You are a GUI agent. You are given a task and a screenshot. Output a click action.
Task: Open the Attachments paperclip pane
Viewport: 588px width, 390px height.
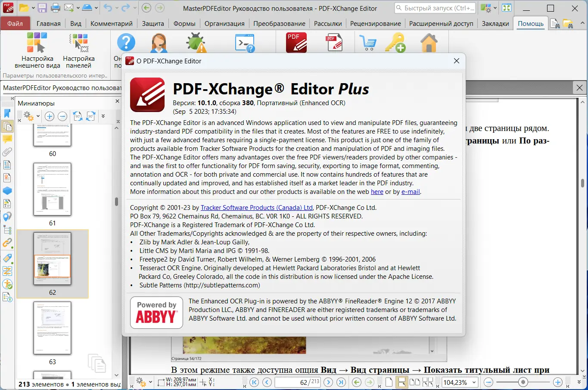point(7,152)
